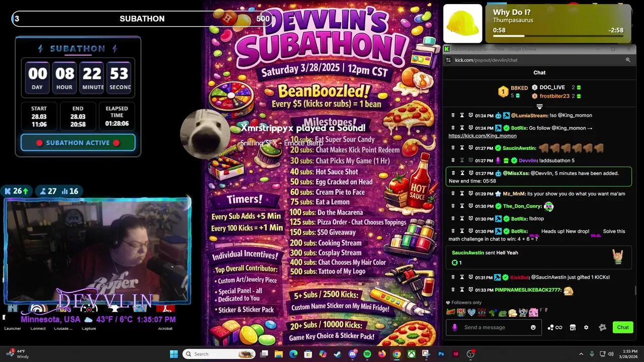The image size is (644, 362).
Task: Open the Kick shop icon below chat
Action: pyautogui.click(x=573, y=327)
